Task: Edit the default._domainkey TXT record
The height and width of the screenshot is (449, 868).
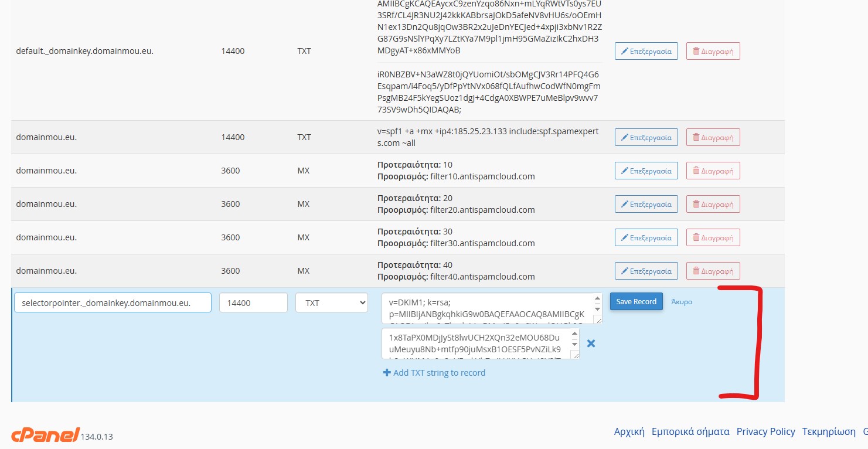Action: coord(646,51)
